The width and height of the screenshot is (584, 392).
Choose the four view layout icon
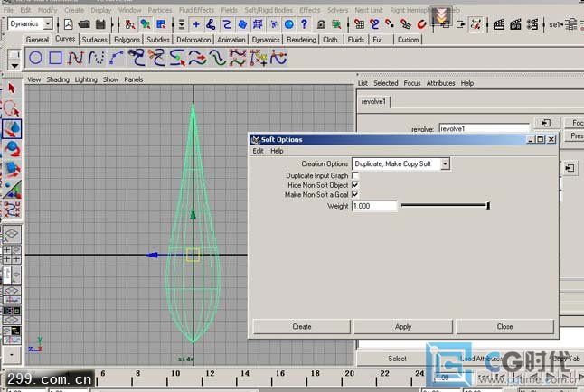[12, 255]
